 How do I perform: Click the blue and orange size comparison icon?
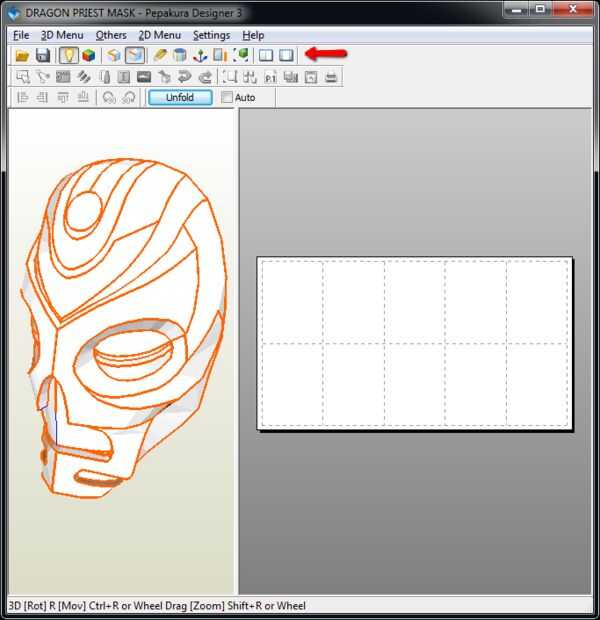click(220, 55)
